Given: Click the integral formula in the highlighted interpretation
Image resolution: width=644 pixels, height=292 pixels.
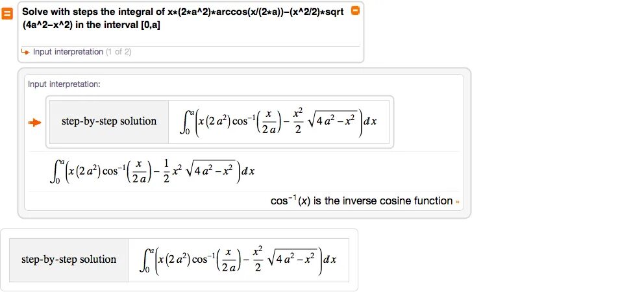Looking at the screenshot, I should click(279, 121).
